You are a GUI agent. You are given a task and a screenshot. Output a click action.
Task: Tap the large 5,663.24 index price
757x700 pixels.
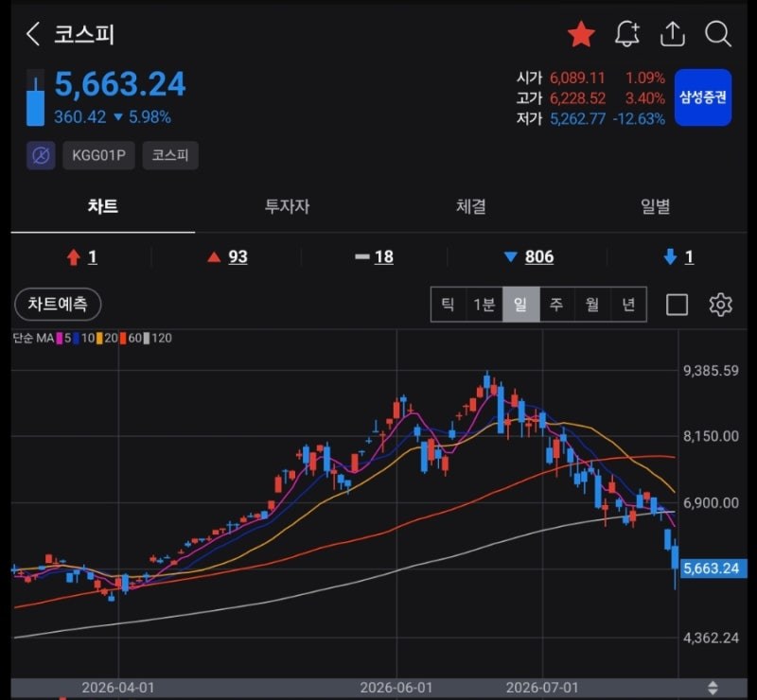120,84
